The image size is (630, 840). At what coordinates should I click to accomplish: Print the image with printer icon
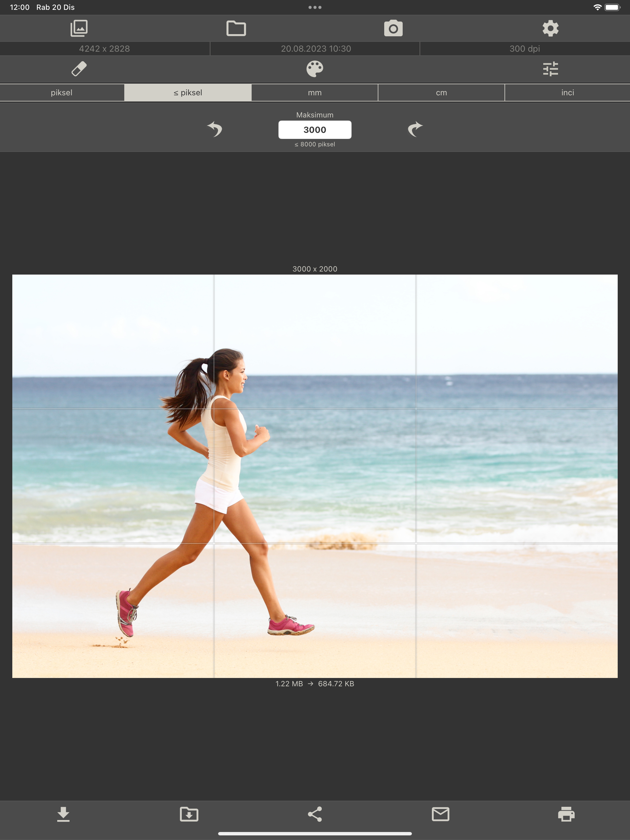(x=566, y=814)
